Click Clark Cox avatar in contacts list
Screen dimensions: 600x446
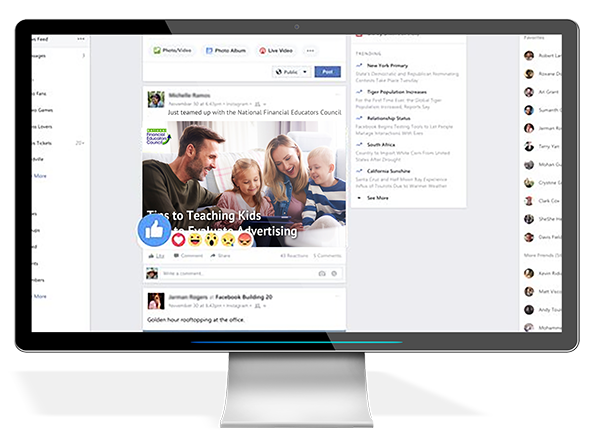(529, 201)
